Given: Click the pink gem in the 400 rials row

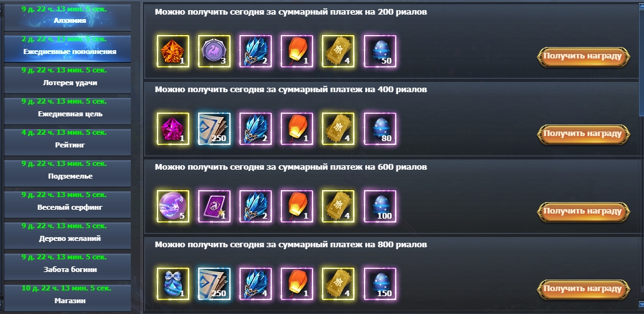Looking at the screenshot, I should pos(173,128).
